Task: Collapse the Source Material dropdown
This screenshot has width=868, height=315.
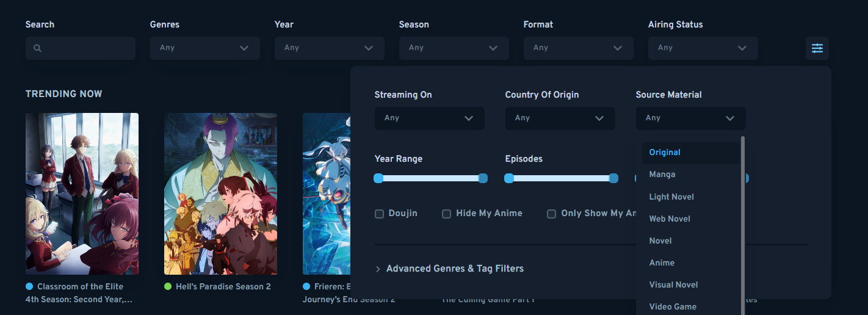Action: click(691, 118)
